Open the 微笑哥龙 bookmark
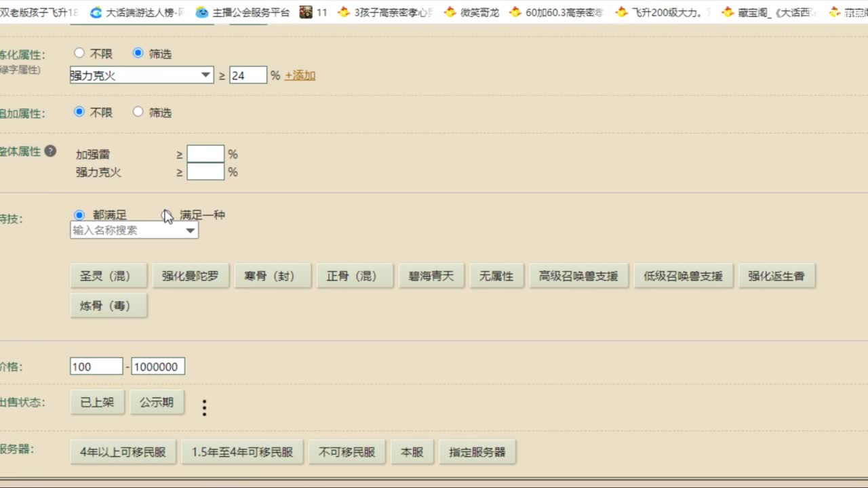Viewport: 868px width, 488px height. point(471,12)
